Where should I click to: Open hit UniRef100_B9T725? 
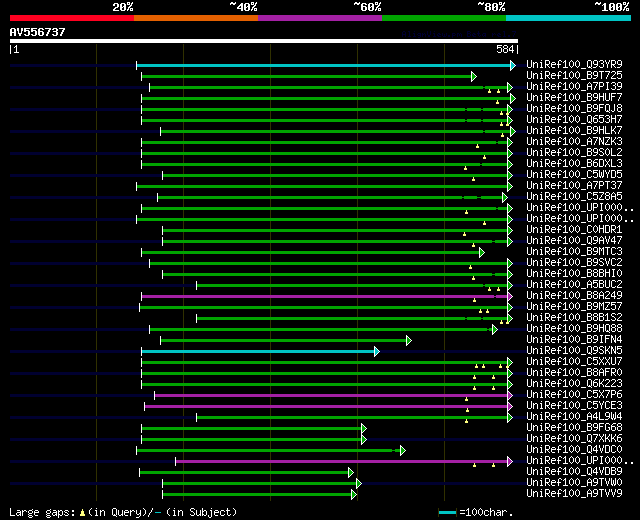tap(574, 76)
